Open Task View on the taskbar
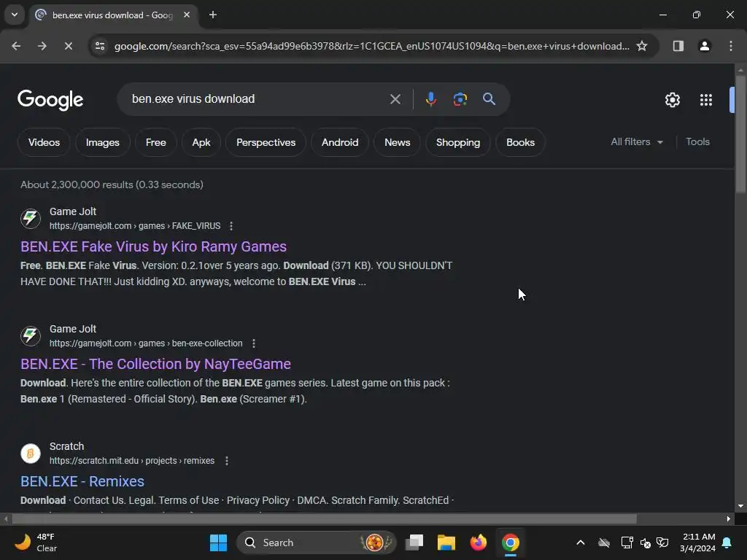The height and width of the screenshot is (560, 747). click(x=414, y=542)
